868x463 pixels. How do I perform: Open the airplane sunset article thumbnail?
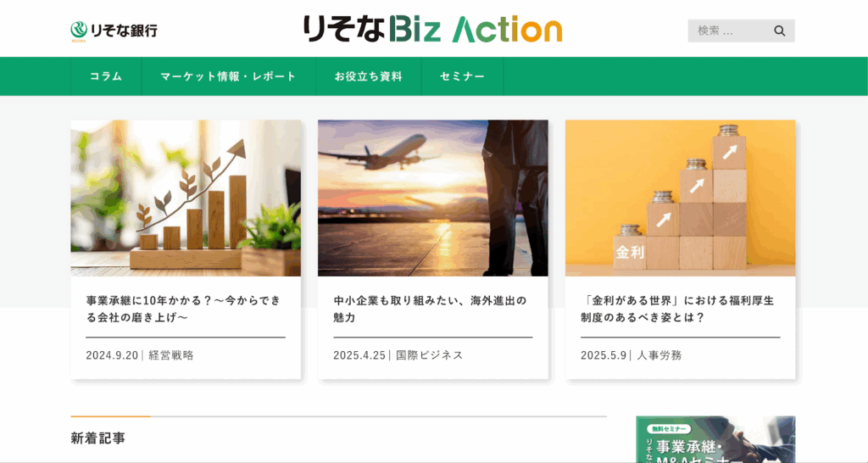tap(433, 198)
